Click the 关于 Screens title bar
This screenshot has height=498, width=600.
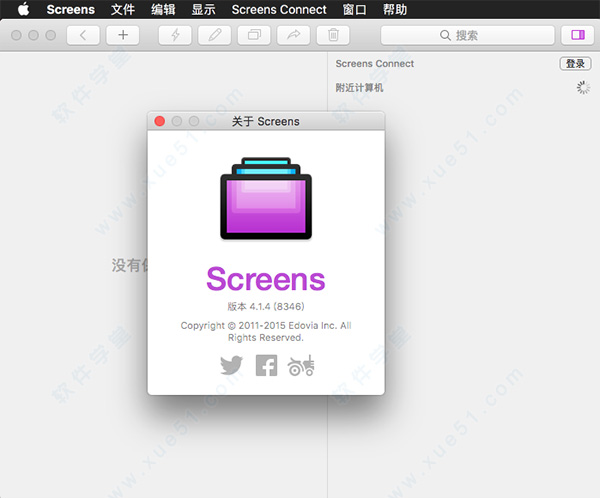coord(266,121)
